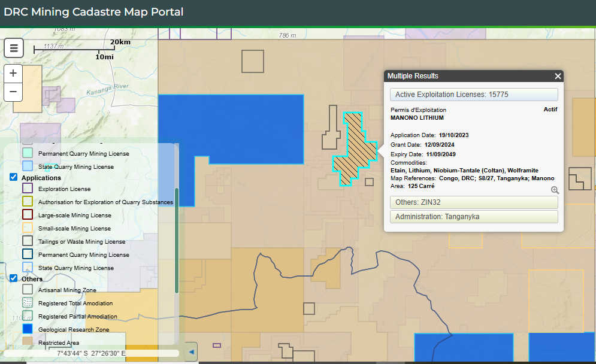Screen dimensions: 596x364
Task: Click the Exploration License purple outline swatch
Action: point(28,188)
